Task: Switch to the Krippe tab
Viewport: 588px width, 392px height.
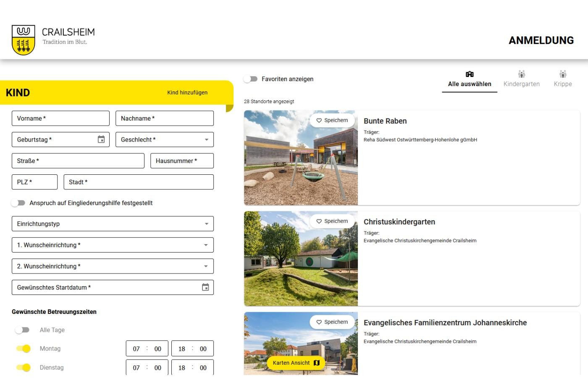Action: (563, 79)
